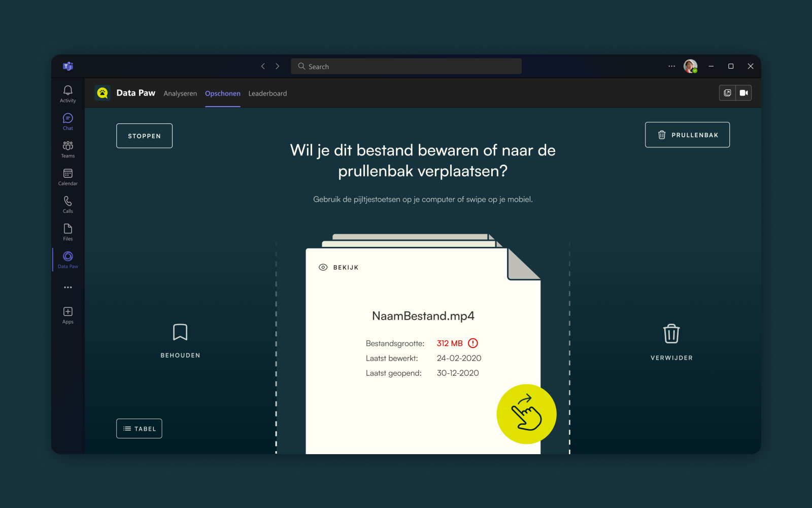Select the Teams icon in sidebar
This screenshot has width=812, height=508.
pyautogui.click(x=67, y=149)
